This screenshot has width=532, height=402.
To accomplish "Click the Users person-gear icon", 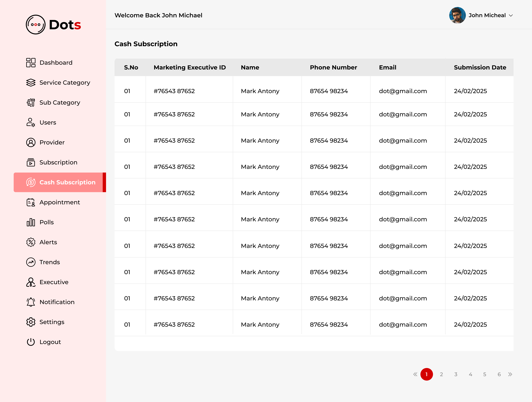I will tap(31, 122).
